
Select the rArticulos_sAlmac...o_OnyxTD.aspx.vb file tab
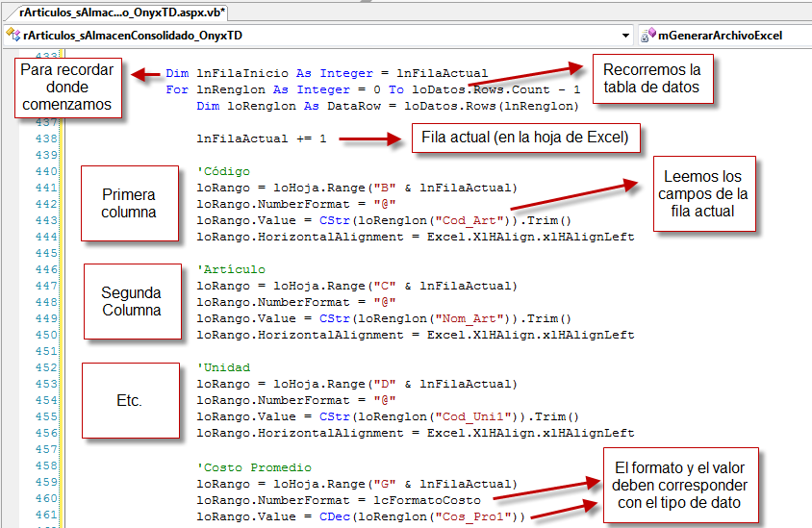click(121, 13)
